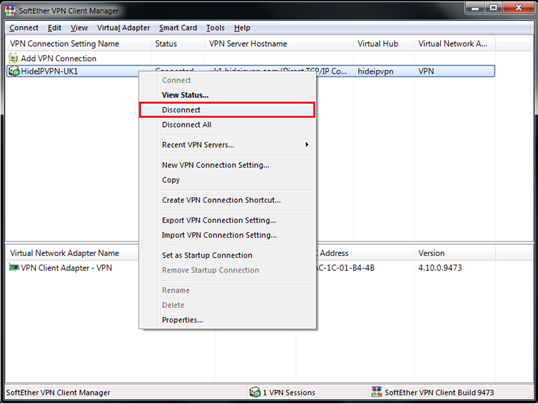The width and height of the screenshot is (538, 404).
Task: Click the version value 4.10.0.9473
Action: (440, 268)
